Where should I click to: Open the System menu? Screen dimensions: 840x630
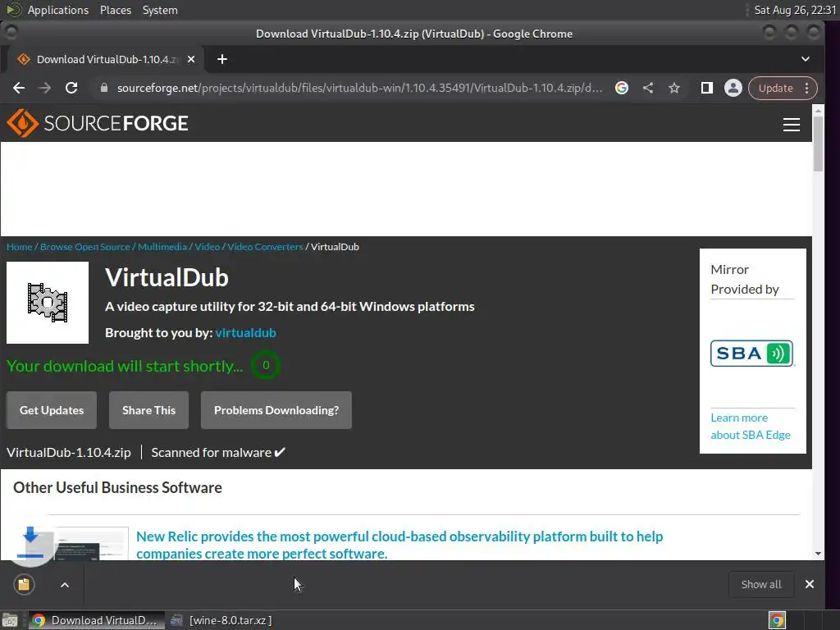160,10
